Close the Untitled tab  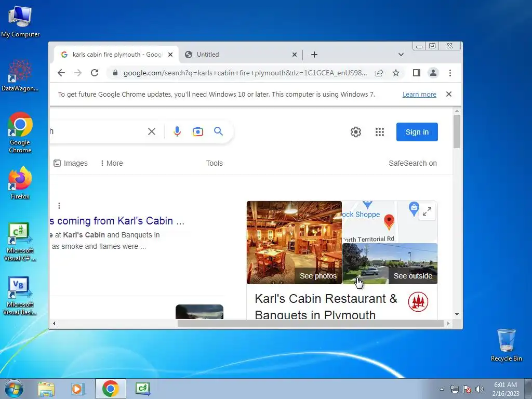pyautogui.click(x=295, y=54)
